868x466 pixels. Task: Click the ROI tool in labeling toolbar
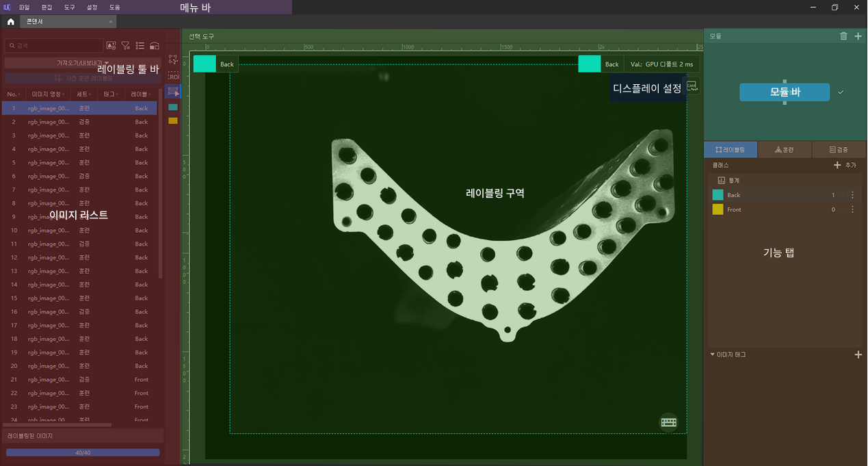coord(173,77)
